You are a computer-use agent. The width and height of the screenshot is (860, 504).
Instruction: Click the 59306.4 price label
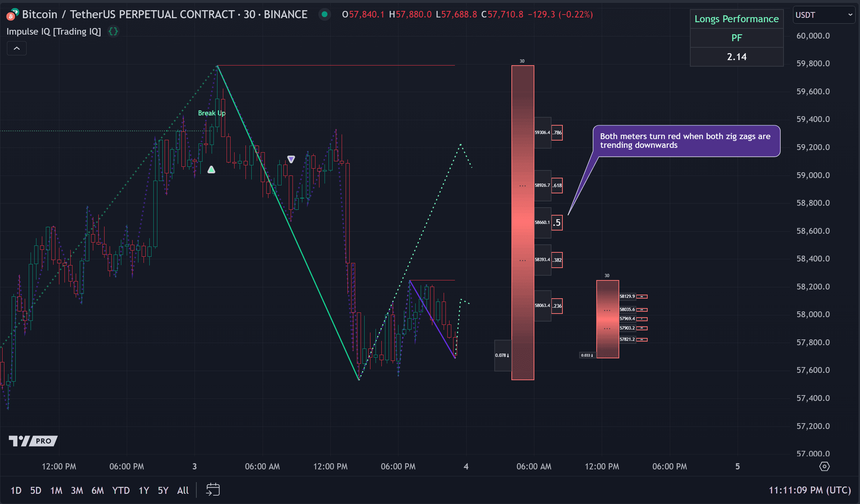point(542,133)
